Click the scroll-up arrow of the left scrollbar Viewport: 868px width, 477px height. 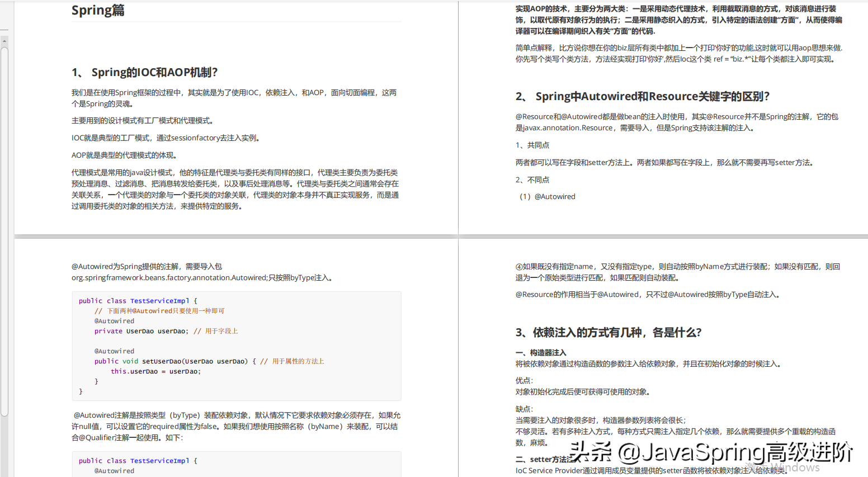4,41
